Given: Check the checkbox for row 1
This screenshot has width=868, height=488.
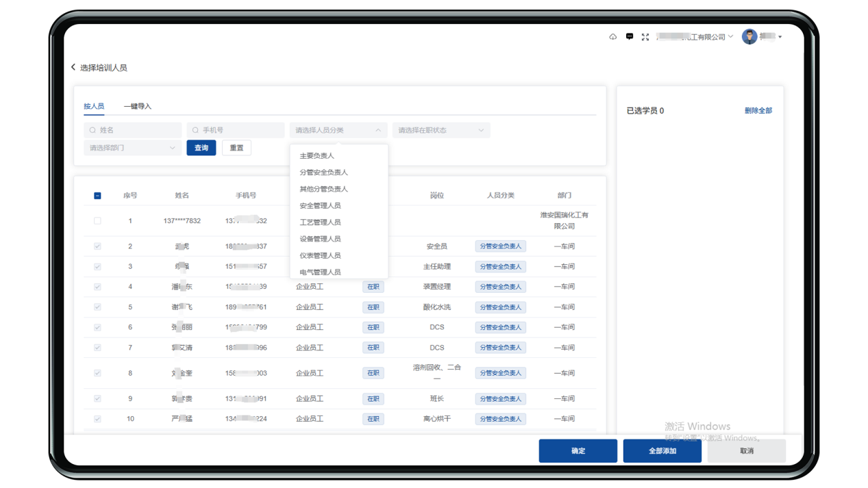Looking at the screenshot, I should [97, 221].
